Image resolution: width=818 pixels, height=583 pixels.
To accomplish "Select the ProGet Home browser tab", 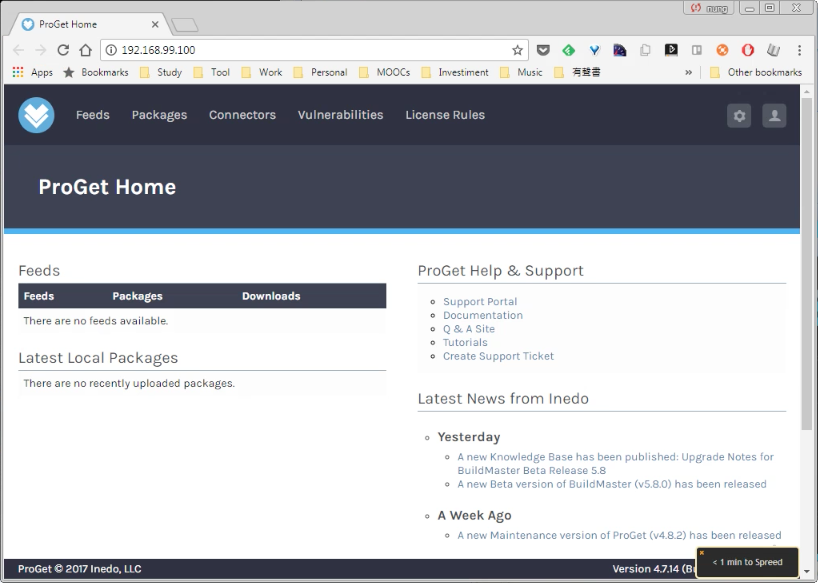I will [x=89, y=25].
